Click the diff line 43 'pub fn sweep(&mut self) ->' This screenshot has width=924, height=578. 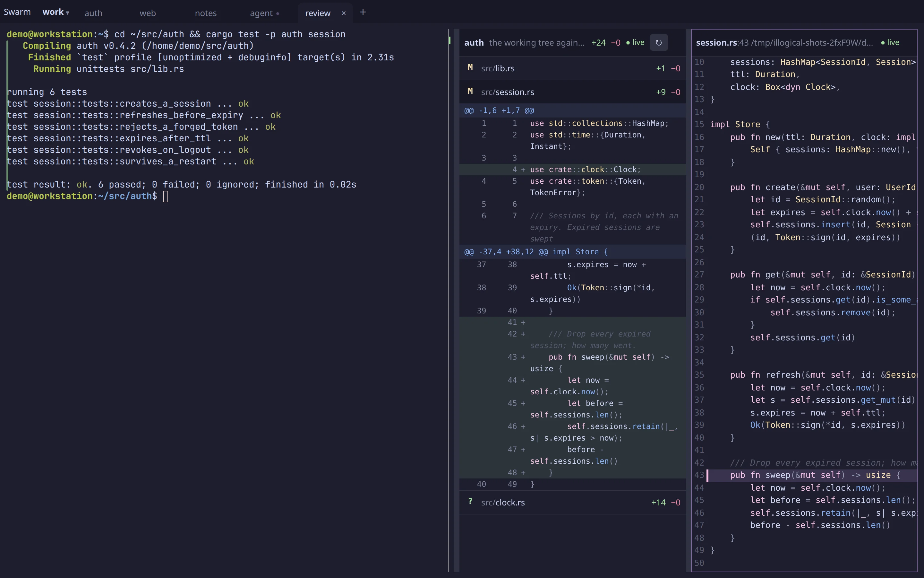point(572,363)
